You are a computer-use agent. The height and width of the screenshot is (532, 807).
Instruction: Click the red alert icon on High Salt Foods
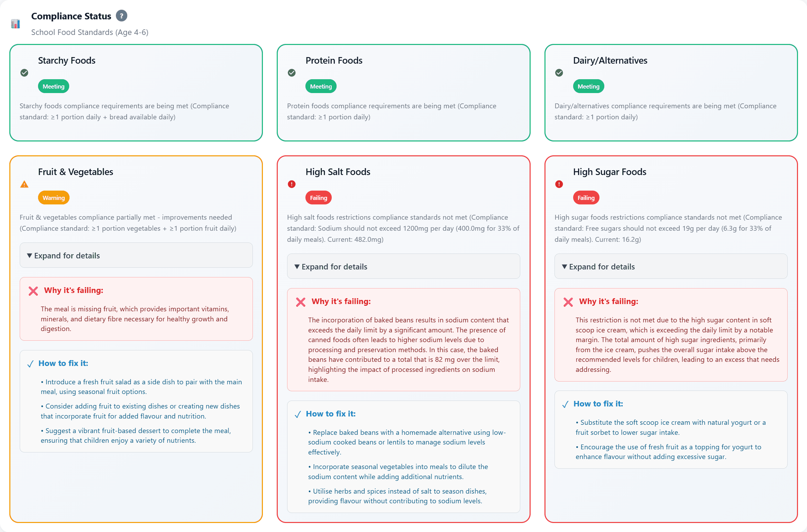292,184
